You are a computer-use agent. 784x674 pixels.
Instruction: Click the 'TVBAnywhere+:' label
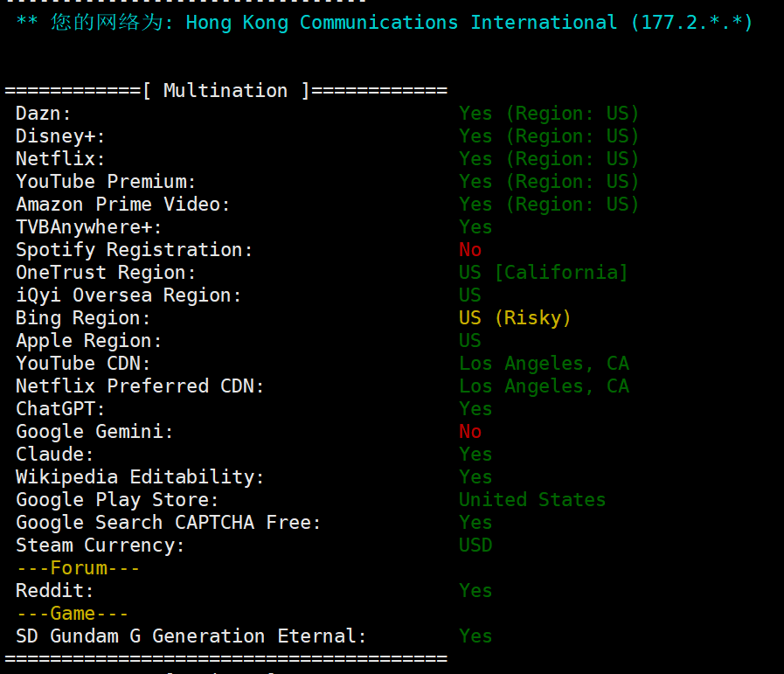pos(89,227)
